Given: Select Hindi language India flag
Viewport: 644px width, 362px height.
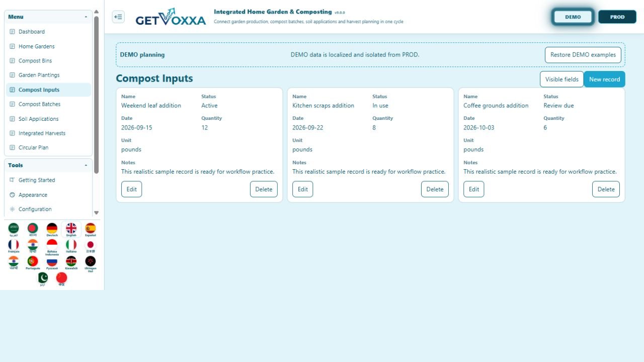Looking at the screenshot, I should point(33,246).
